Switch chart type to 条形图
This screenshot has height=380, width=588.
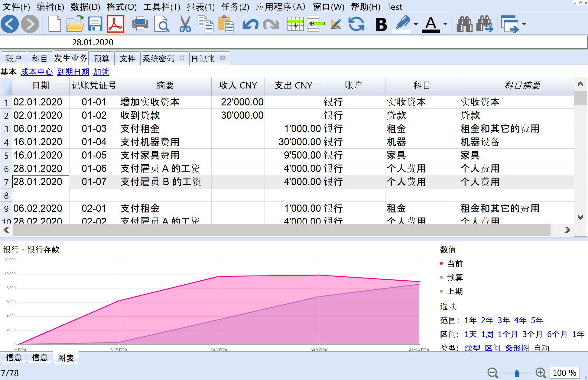click(x=517, y=348)
